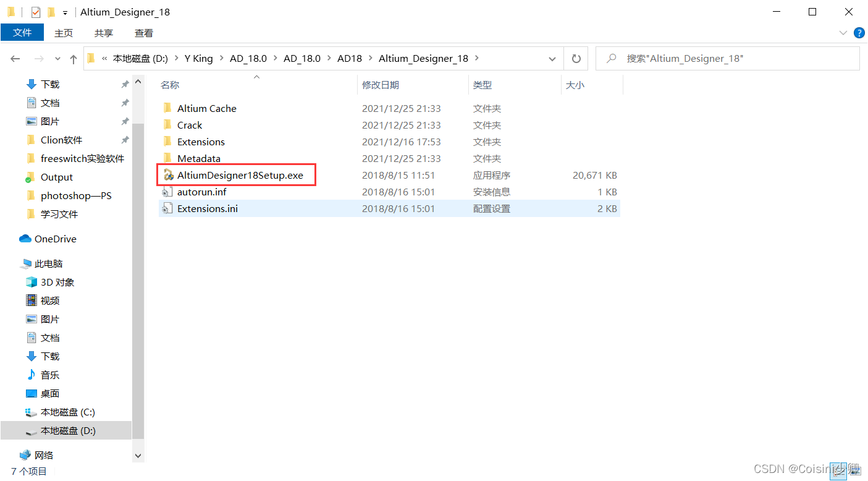Screen dimensions: 868x481
Task: Show hidden path via « chevron in address bar
Action: (x=104, y=59)
